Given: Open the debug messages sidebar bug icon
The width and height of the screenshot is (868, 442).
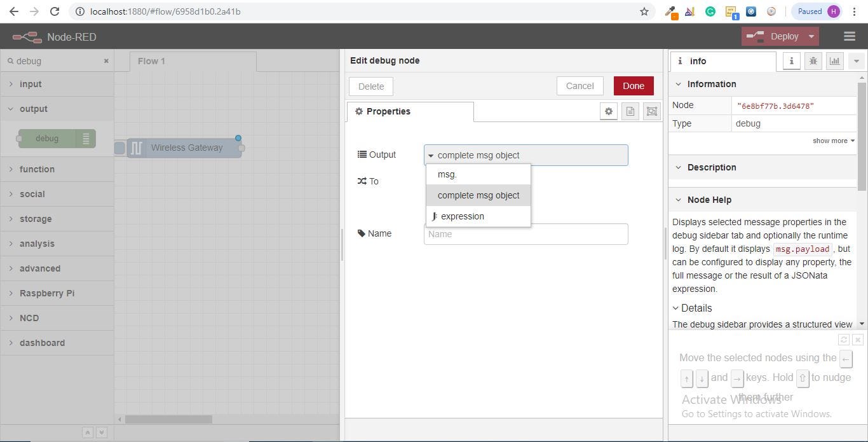Looking at the screenshot, I should [813, 60].
